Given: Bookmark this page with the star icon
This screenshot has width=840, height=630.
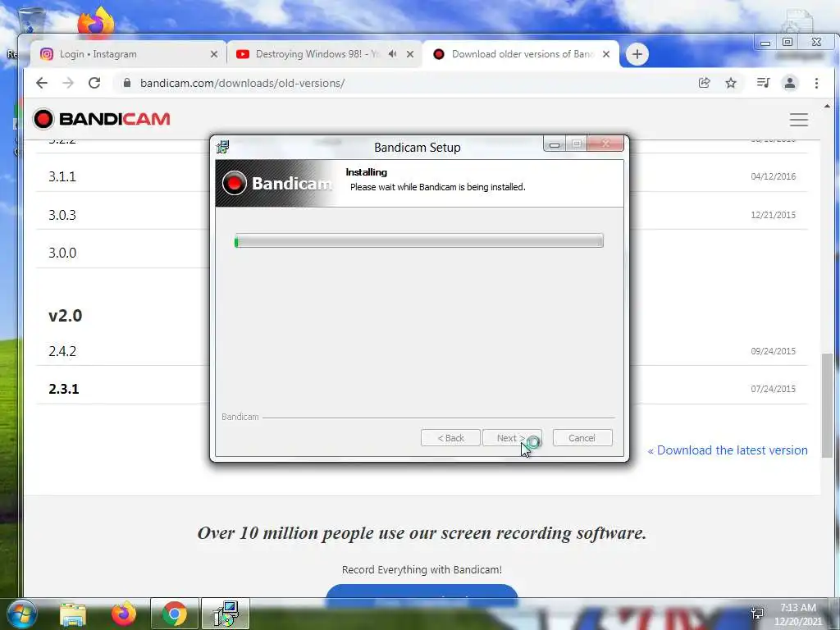Looking at the screenshot, I should coord(731,83).
